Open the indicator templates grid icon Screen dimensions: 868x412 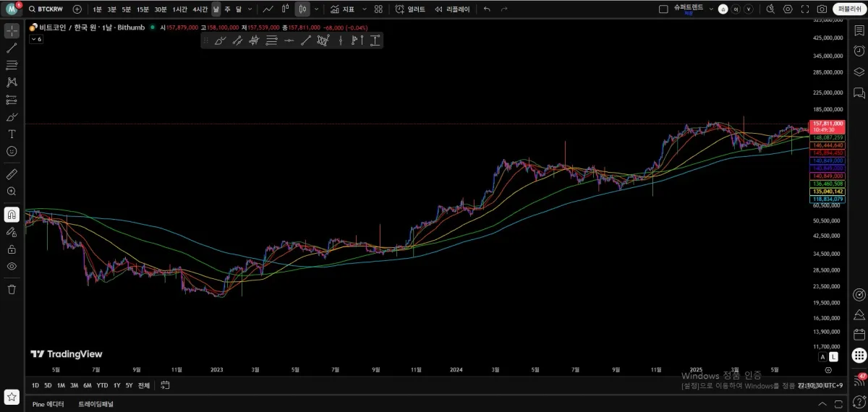pos(378,9)
